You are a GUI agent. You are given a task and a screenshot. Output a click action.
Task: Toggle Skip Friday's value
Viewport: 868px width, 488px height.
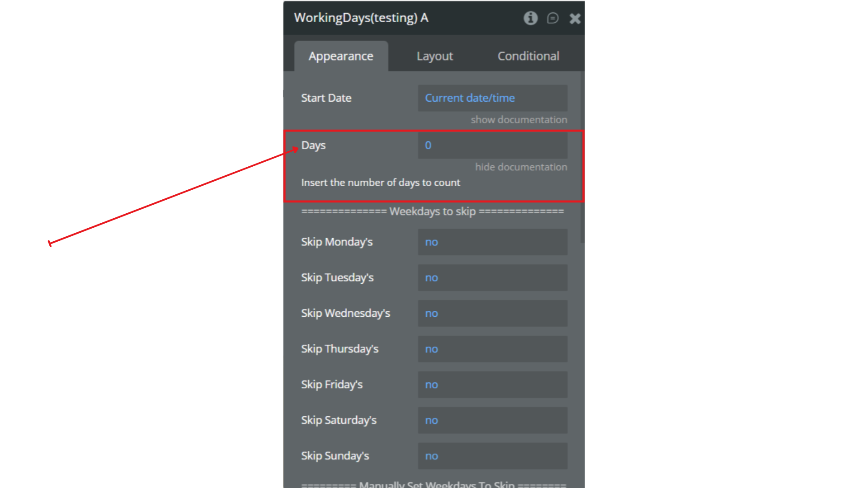tap(492, 385)
